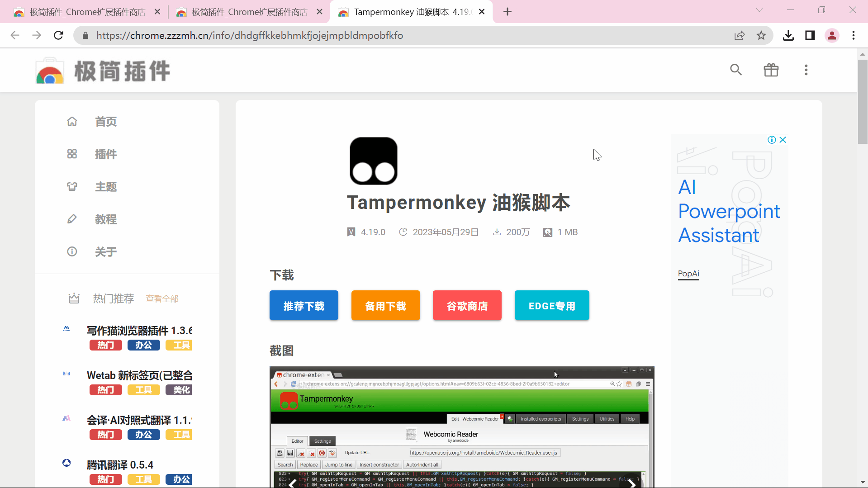The image size is (868, 488).
Task: Open 腾讯翻译 0.5.4 recommendation
Action: point(120,465)
